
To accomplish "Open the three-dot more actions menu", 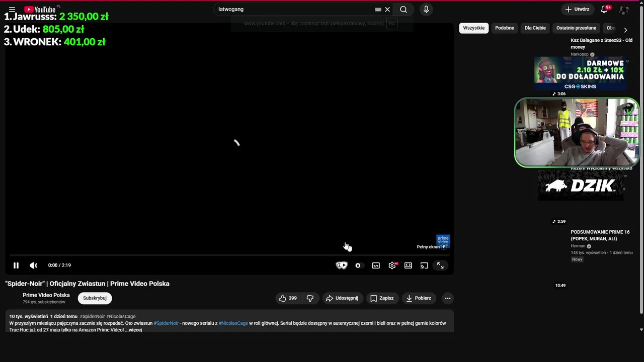I will [447, 298].
